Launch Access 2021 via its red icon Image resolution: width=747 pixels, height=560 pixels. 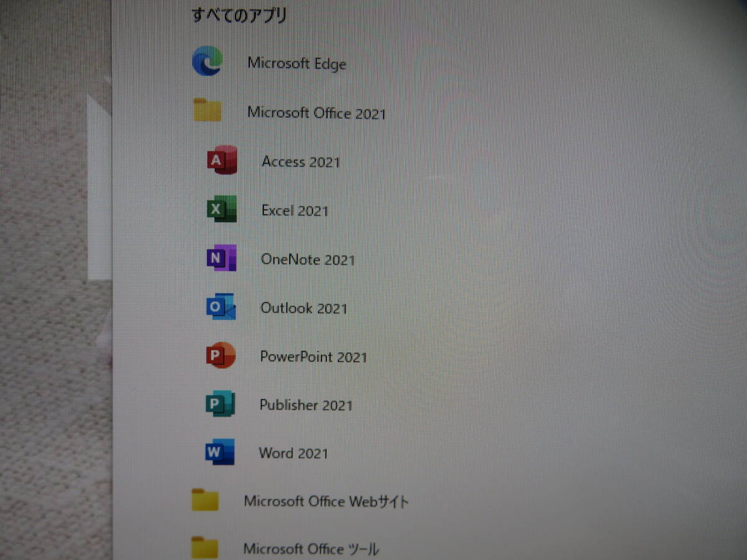click(x=222, y=161)
